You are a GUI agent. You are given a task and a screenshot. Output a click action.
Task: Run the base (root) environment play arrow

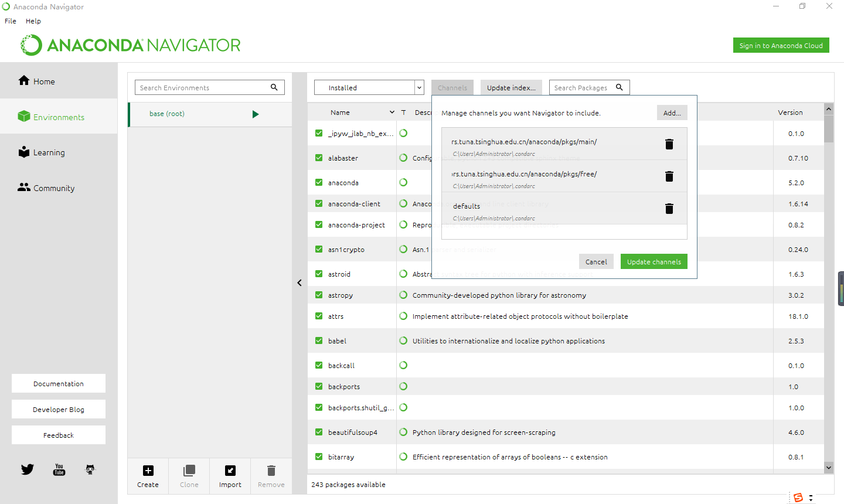point(256,114)
